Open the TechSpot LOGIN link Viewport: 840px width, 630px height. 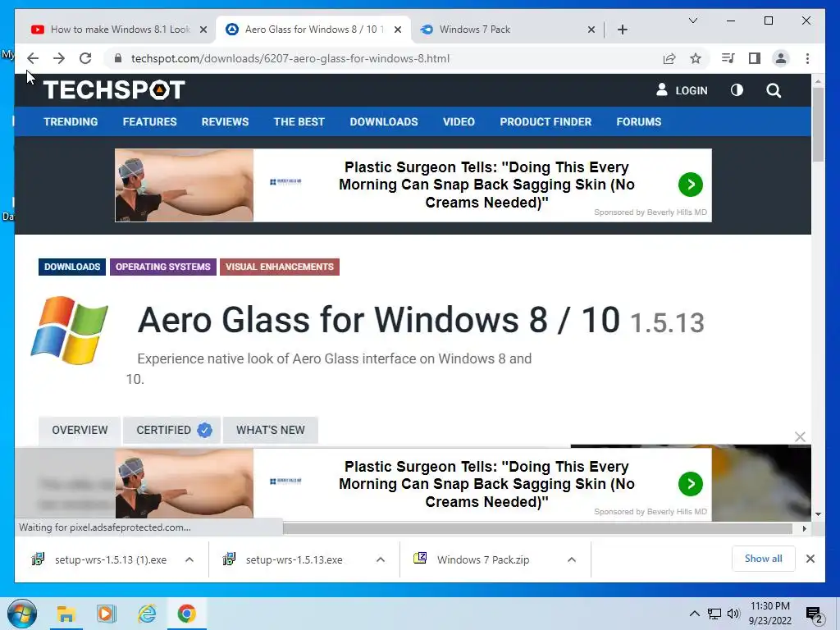682,90
